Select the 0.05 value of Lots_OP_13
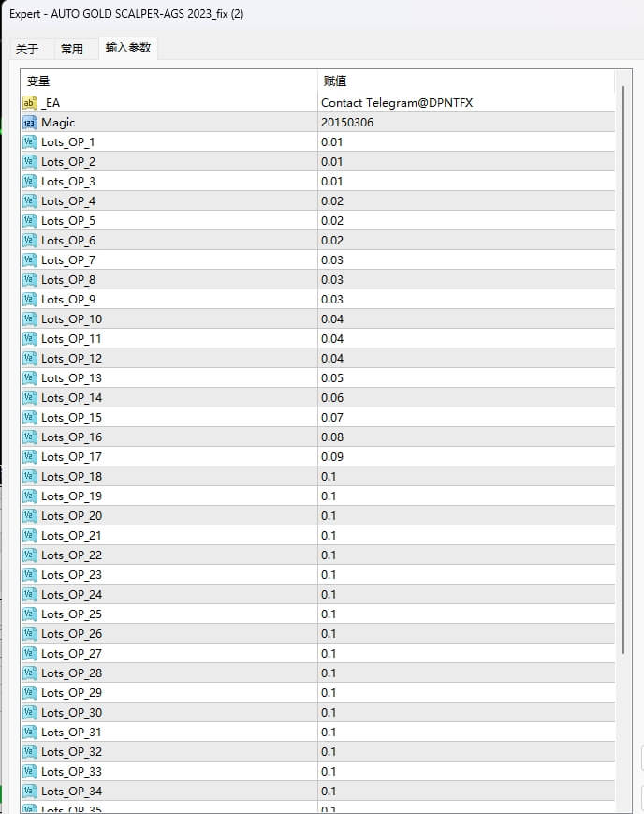 click(332, 378)
